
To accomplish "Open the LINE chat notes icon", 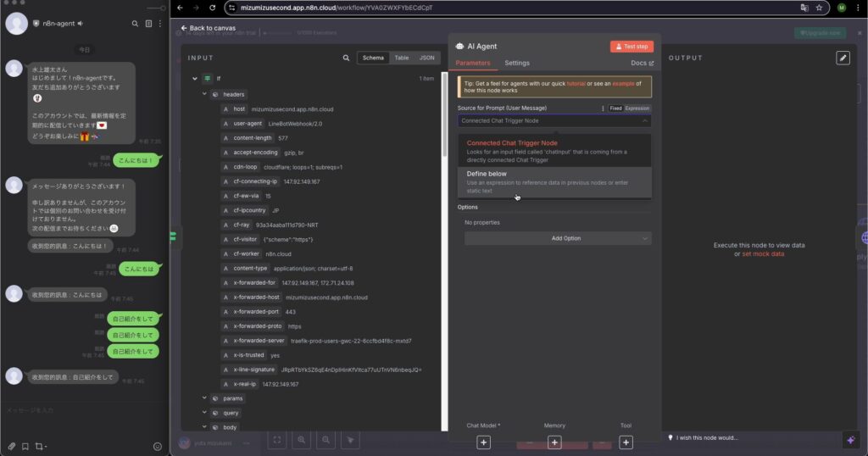I will pyautogui.click(x=148, y=24).
